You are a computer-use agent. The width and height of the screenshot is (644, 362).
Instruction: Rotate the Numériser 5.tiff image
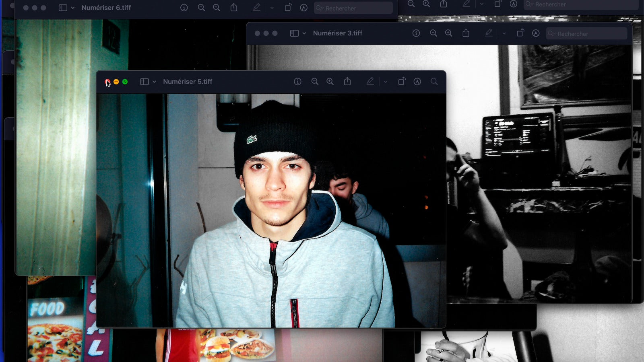pyautogui.click(x=401, y=82)
